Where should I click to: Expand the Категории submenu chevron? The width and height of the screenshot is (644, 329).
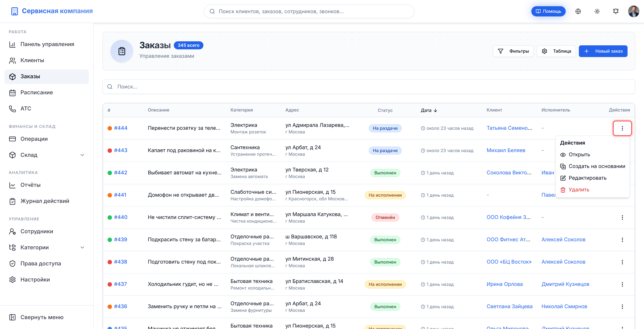click(x=82, y=247)
